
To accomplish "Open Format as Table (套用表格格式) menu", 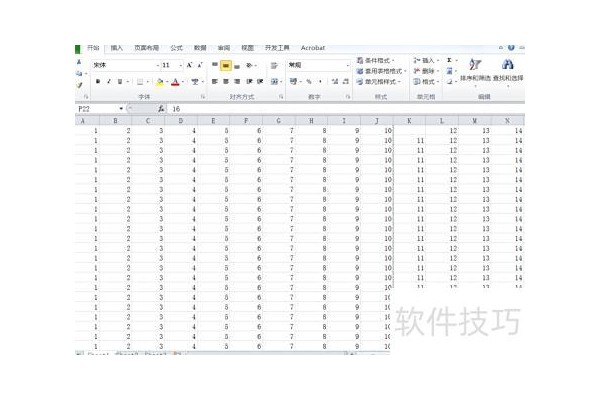I will click(381, 71).
